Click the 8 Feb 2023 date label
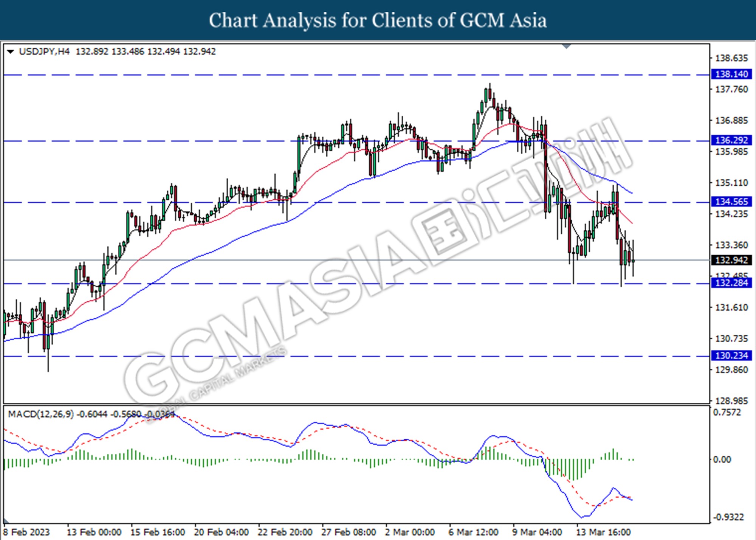756x540 pixels. (x=26, y=532)
